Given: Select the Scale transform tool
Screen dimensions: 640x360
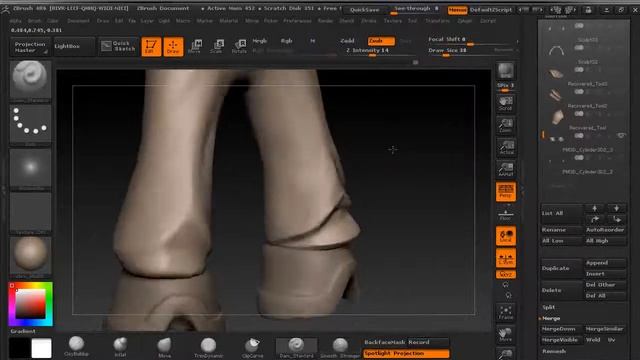Looking at the screenshot, I should 217,47.
